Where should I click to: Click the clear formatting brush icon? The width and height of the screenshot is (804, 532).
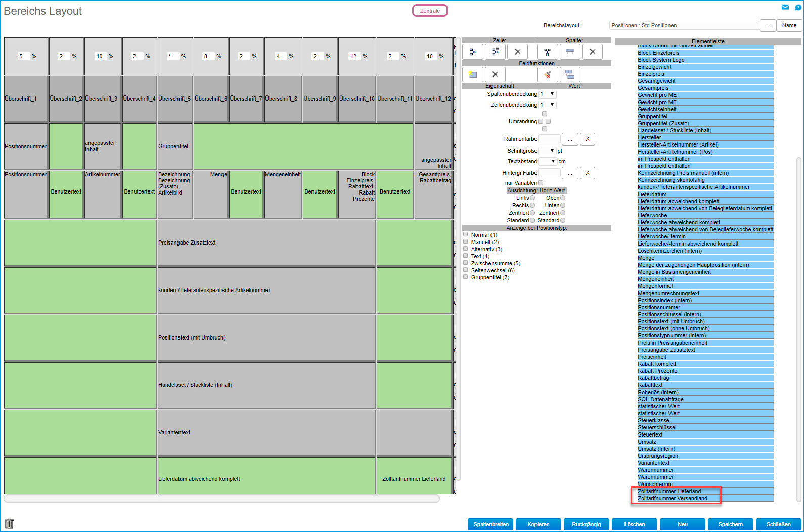[x=548, y=74]
